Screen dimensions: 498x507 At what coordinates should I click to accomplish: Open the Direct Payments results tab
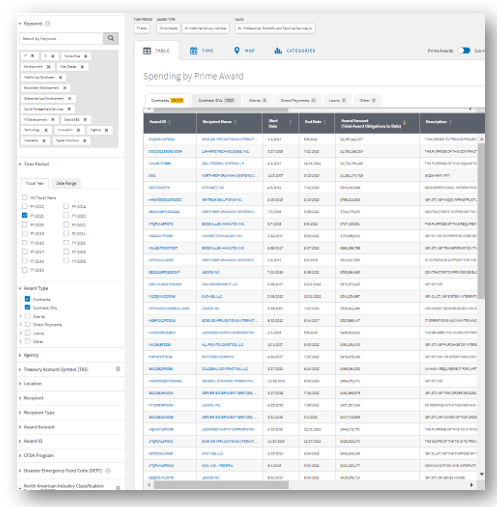click(x=298, y=100)
